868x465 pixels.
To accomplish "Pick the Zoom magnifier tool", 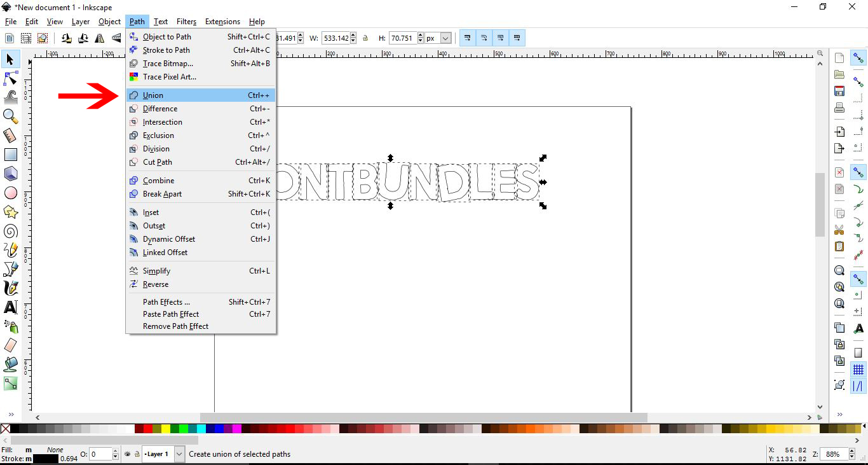I will coord(10,116).
